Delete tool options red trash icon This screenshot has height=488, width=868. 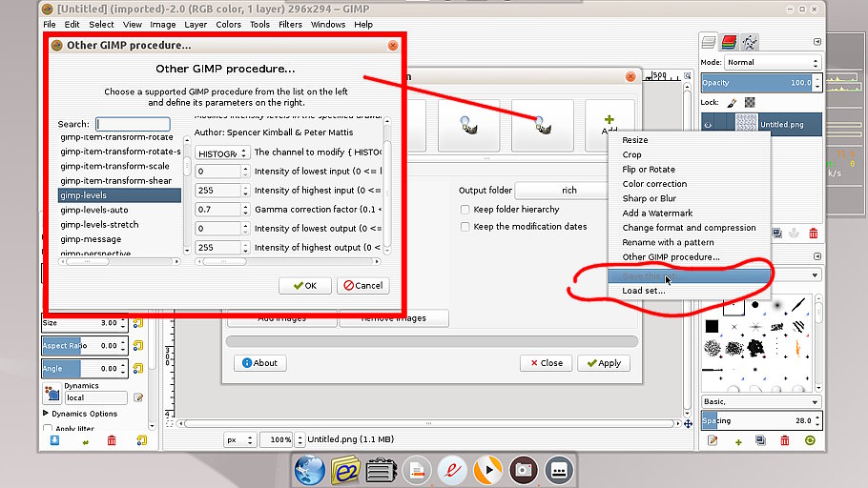[112, 440]
